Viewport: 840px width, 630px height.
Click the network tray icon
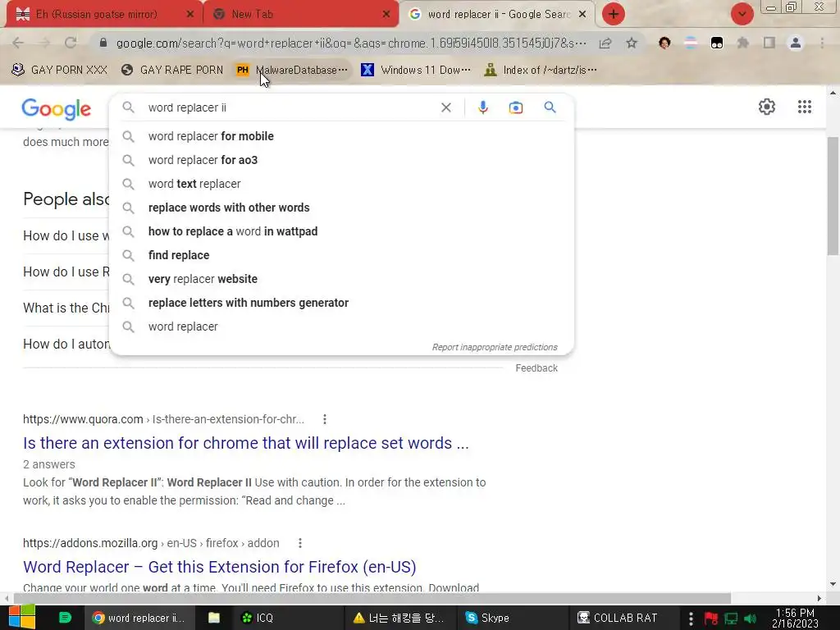point(731,619)
